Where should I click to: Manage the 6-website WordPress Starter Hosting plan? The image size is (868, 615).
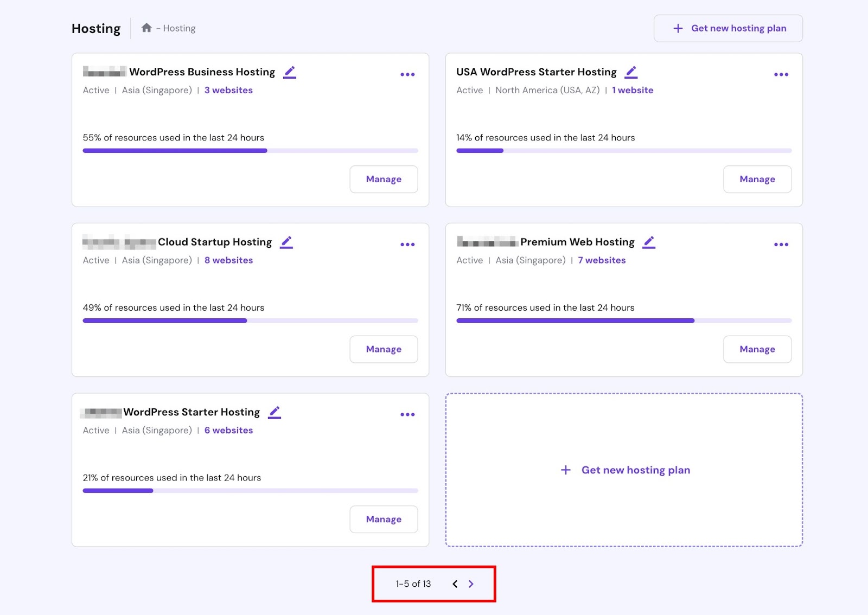tap(384, 519)
